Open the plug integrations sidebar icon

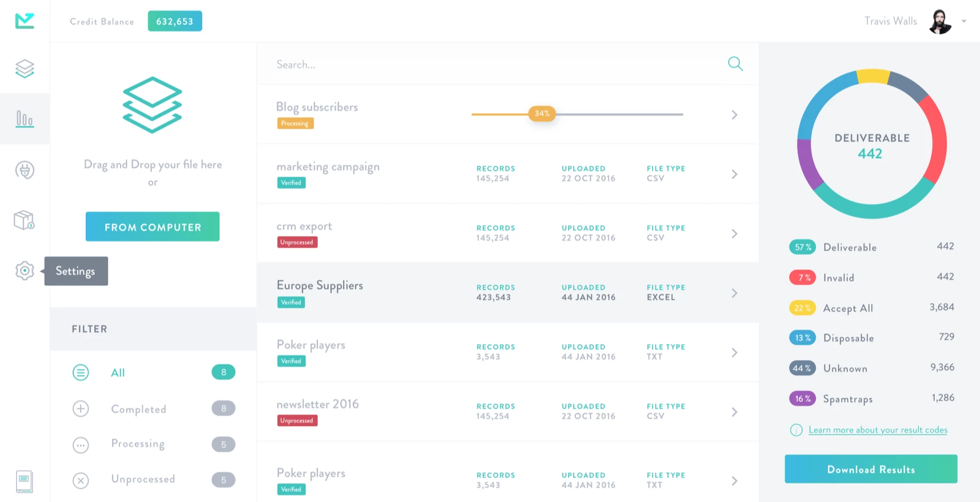[25, 170]
